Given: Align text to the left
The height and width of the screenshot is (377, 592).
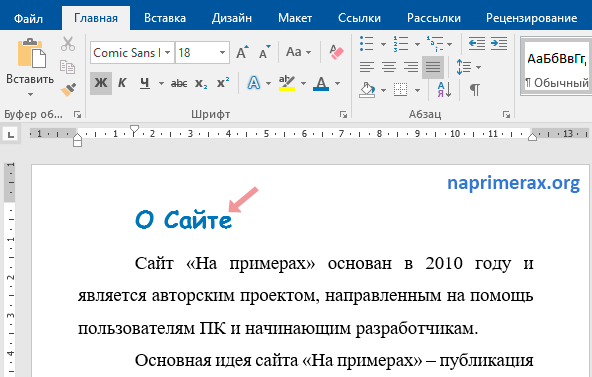Looking at the screenshot, I should (x=367, y=67).
